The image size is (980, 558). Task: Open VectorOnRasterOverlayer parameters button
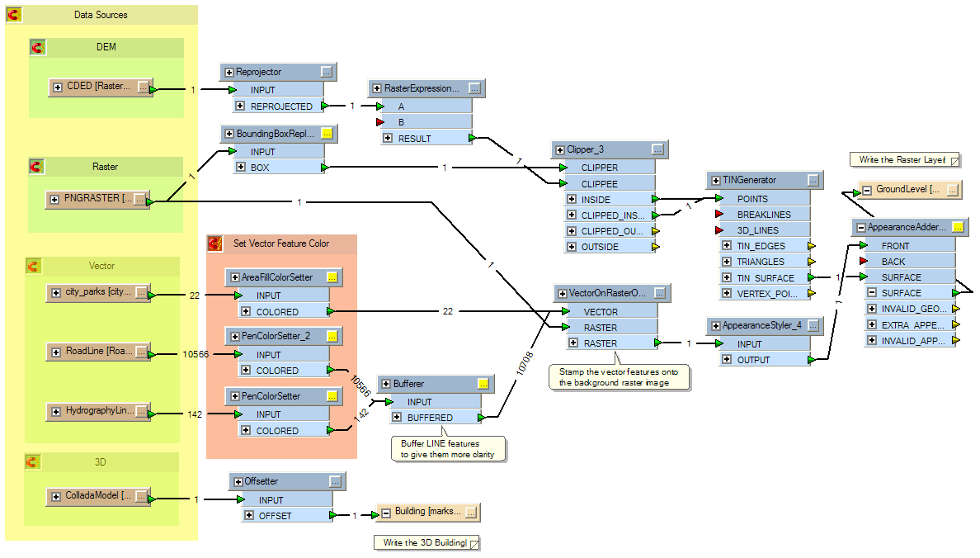660,293
